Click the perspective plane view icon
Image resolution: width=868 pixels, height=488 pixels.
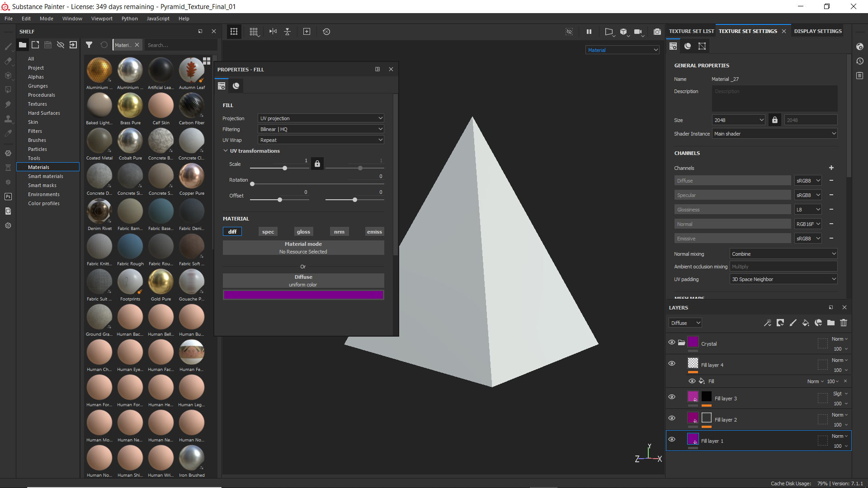click(x=609, y=32)
